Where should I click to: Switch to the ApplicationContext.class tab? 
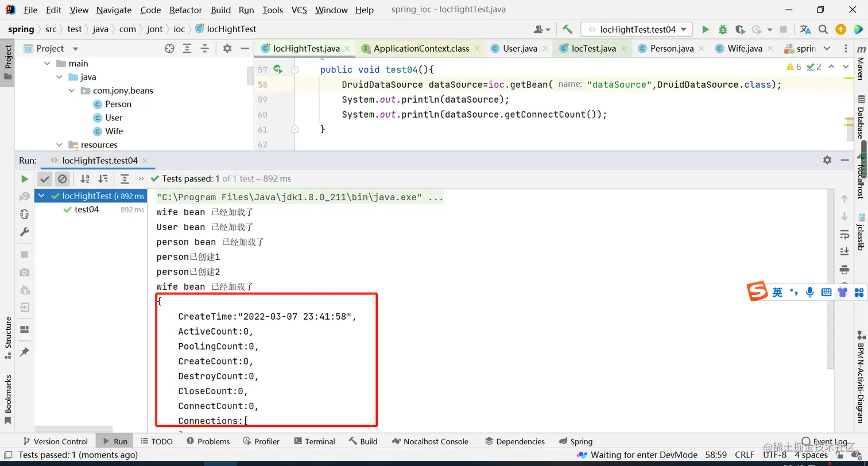click(421, 49)
